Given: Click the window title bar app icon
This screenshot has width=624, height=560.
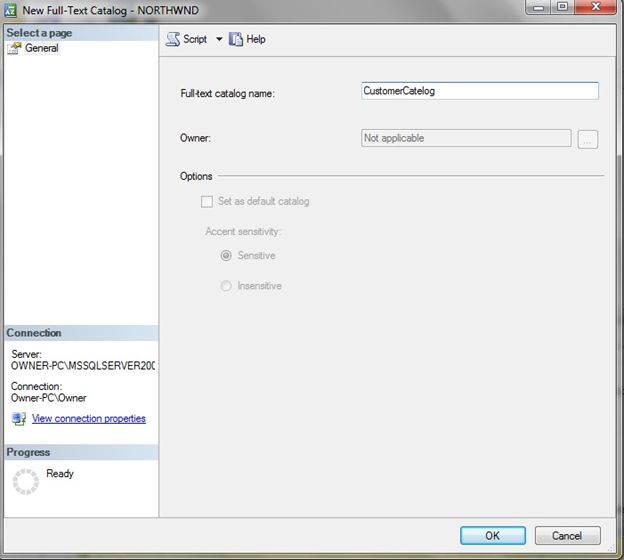Looking at the screenshot, I should click(x=10, y=10).
